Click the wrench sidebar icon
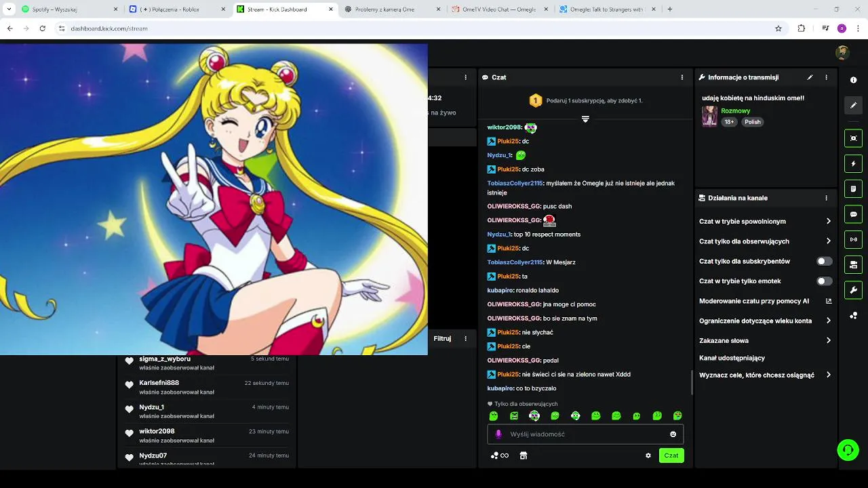868x488 pixels. point(853,290)
